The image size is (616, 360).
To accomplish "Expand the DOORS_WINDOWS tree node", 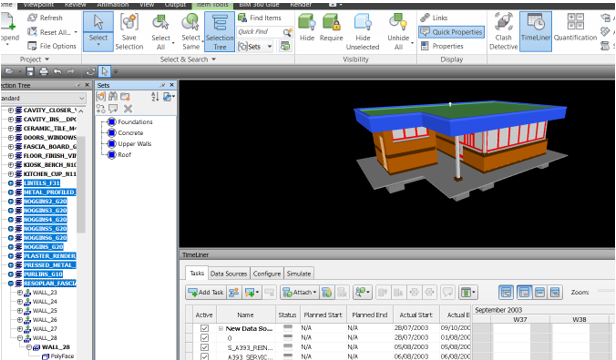I will [x=11, y=138].
